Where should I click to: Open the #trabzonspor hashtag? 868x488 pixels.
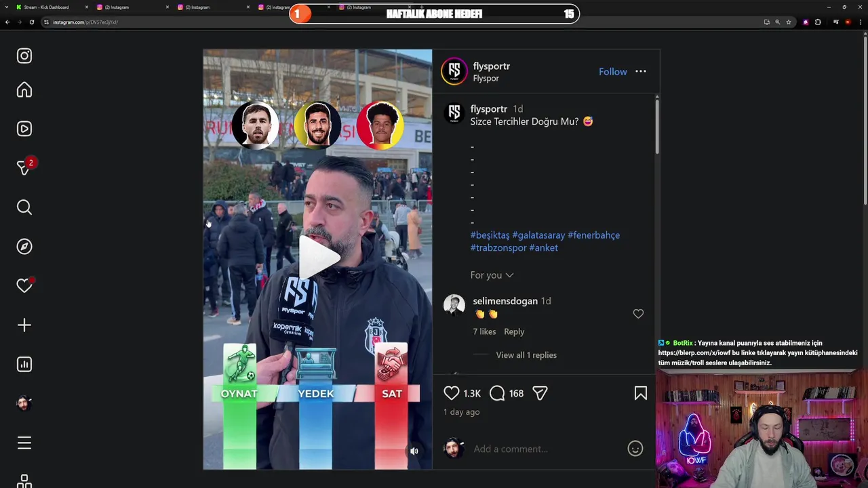tap(498, 248)
